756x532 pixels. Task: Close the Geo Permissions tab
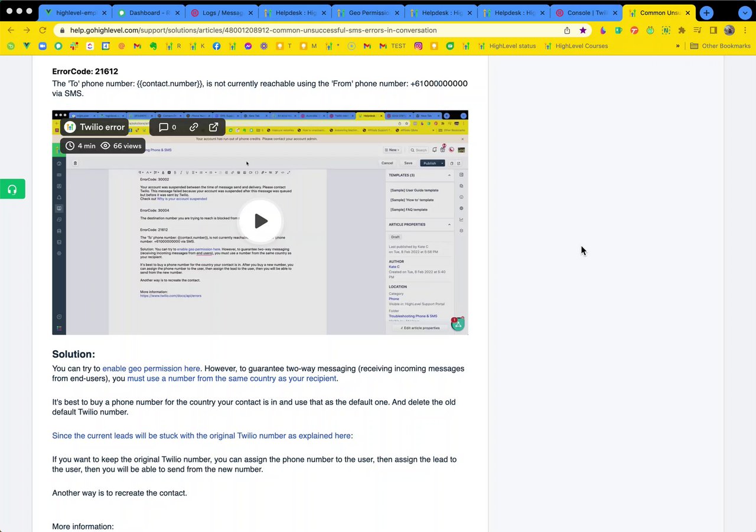pos(396,12)
